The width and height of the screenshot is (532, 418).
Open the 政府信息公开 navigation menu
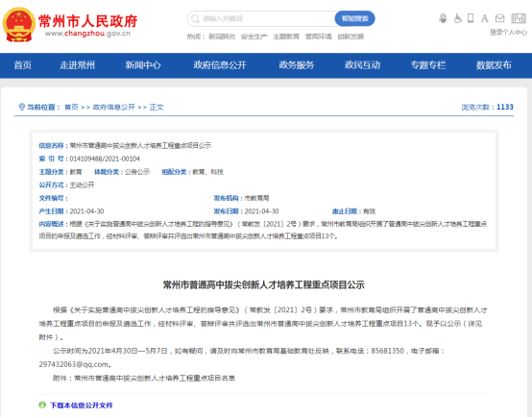point(220,65)
